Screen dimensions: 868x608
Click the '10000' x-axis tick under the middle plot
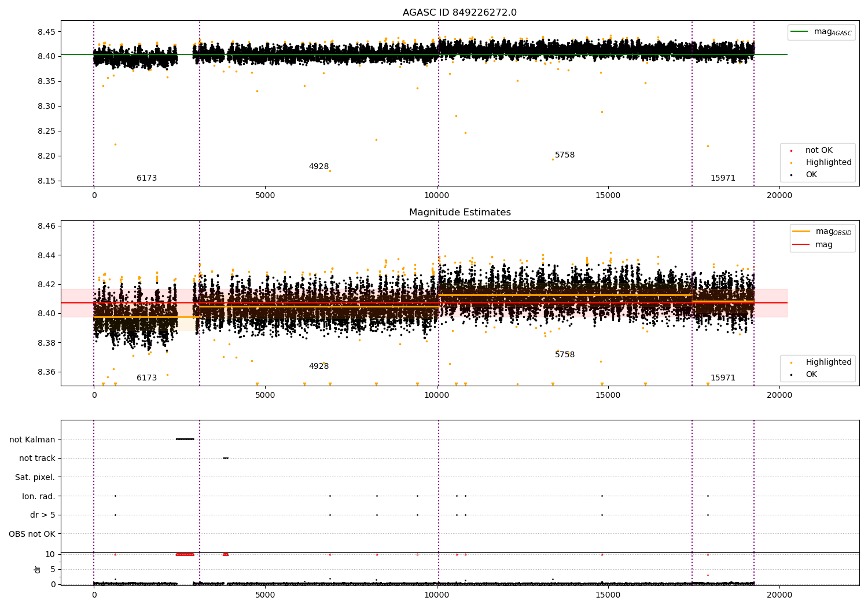436,395
